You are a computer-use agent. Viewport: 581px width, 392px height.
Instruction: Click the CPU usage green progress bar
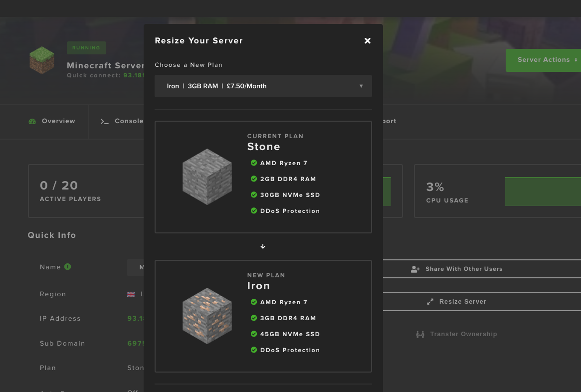(543, 192)
